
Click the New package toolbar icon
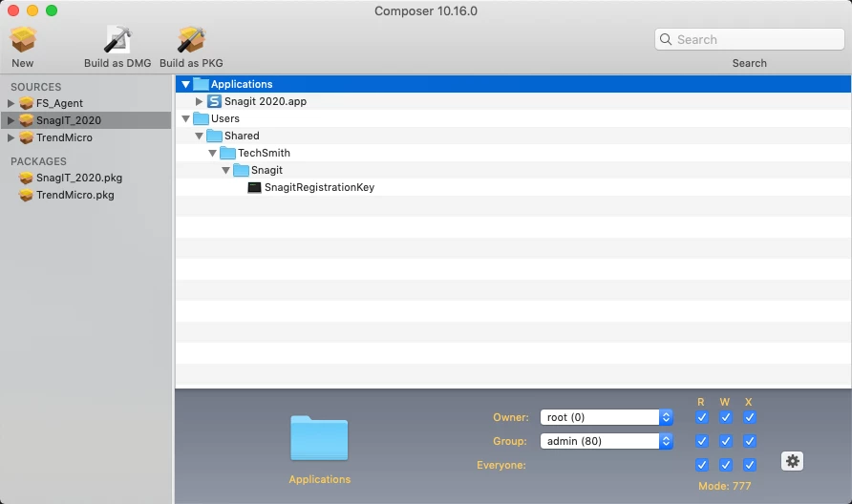(x=23, y=40)
